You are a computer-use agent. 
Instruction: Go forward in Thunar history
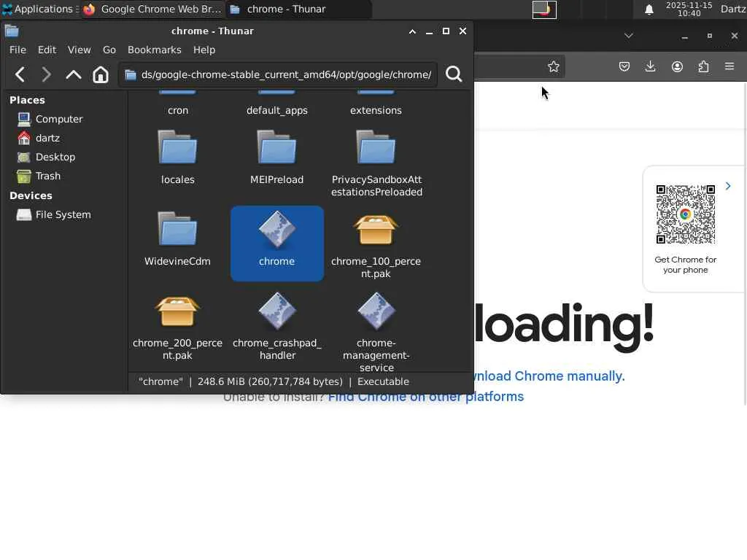point(46,74)
